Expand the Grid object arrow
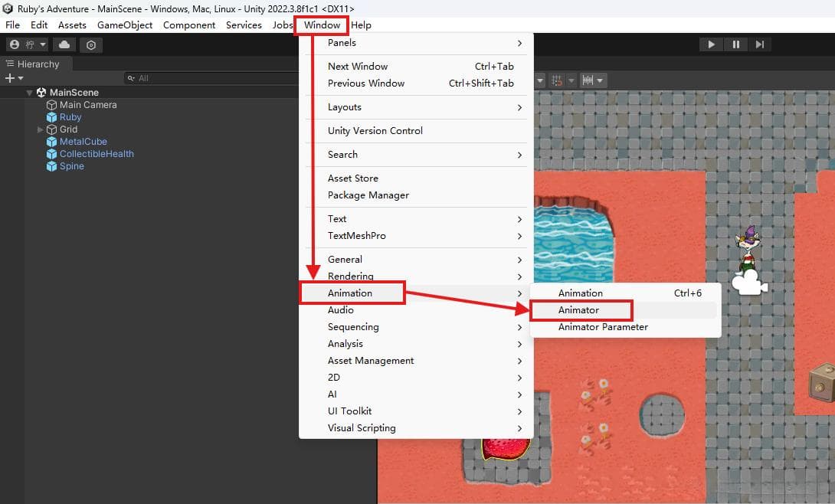This screenshot has width=835, height=504. pos(41,129)
